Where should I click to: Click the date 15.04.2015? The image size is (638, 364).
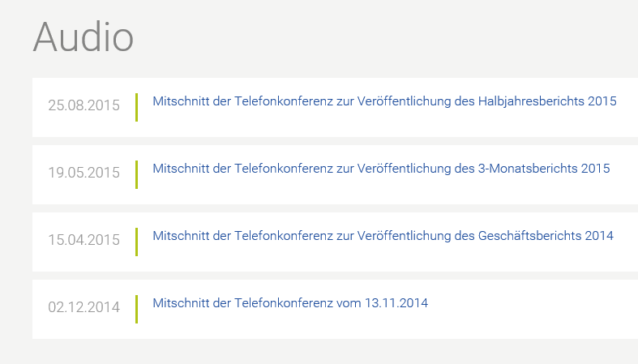click(x=83, y=240)
